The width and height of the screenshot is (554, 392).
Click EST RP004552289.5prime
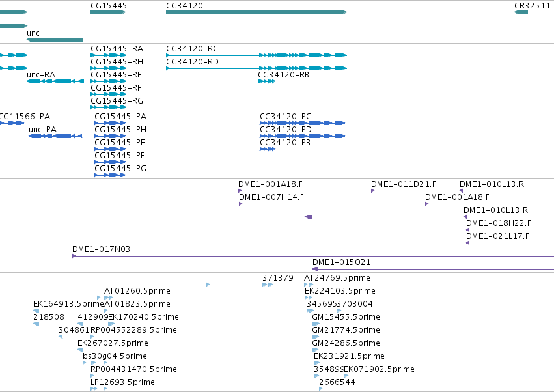[133, 331]
